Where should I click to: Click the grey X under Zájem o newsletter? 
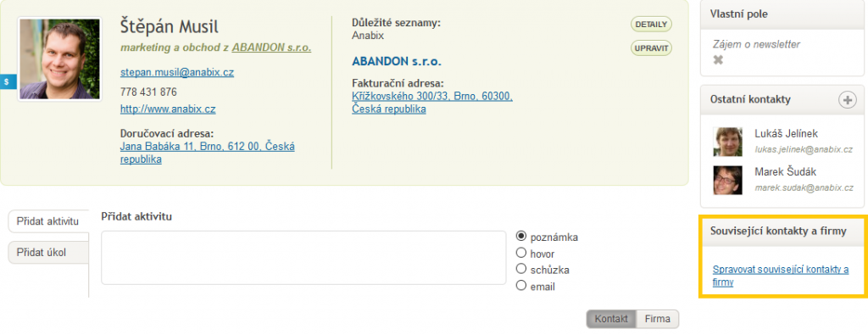(718, 60)
